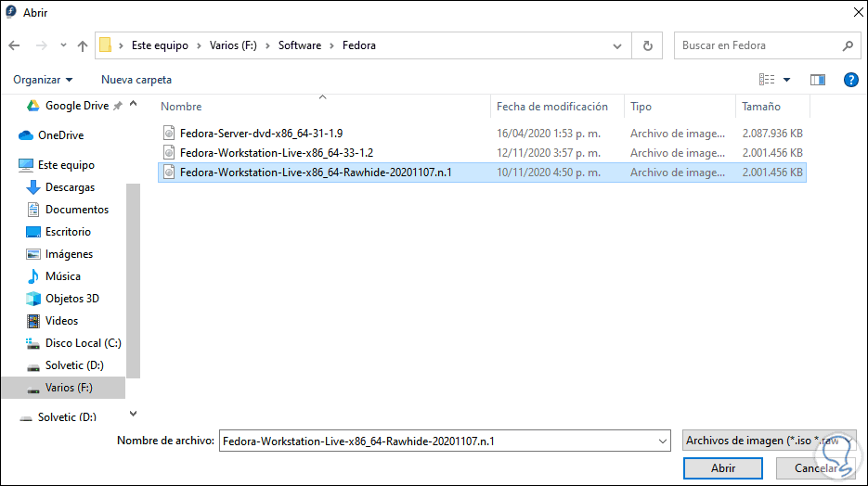Viewport: 868px width, 486px height.
Task: Expand the view options dropdown arrow
Action: [x=787, y=80]
